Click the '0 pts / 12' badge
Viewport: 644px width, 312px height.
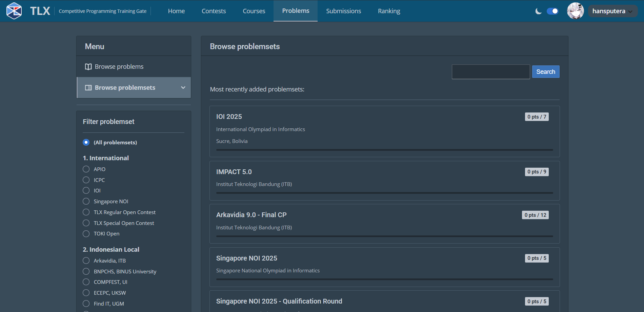(535, 215)
